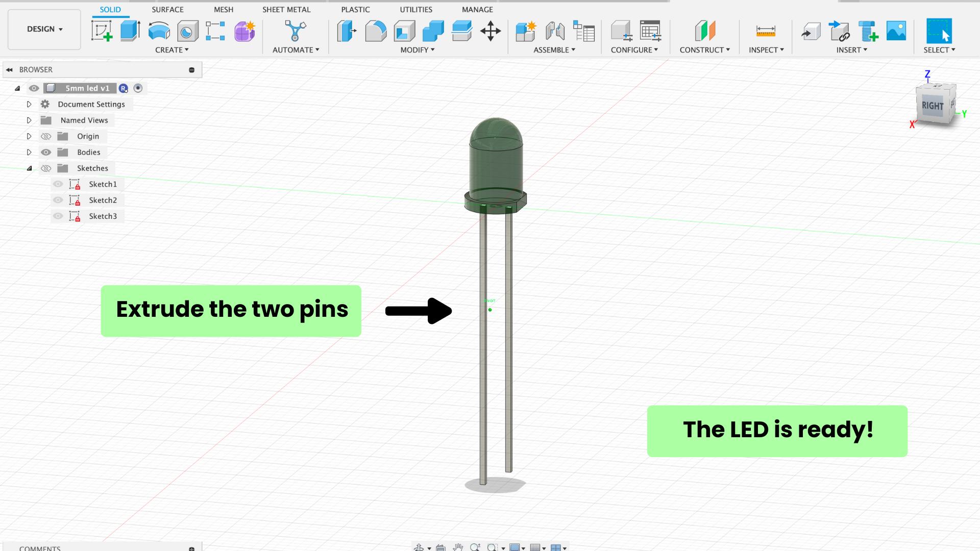Collapse the Browser panel arrows

[x=9, y=70]
